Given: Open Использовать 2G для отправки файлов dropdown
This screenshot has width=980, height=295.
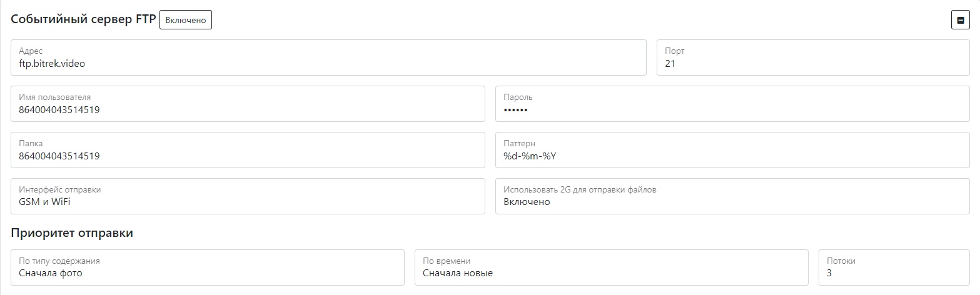Looking at the screenshot, I should tap(732, 196).
